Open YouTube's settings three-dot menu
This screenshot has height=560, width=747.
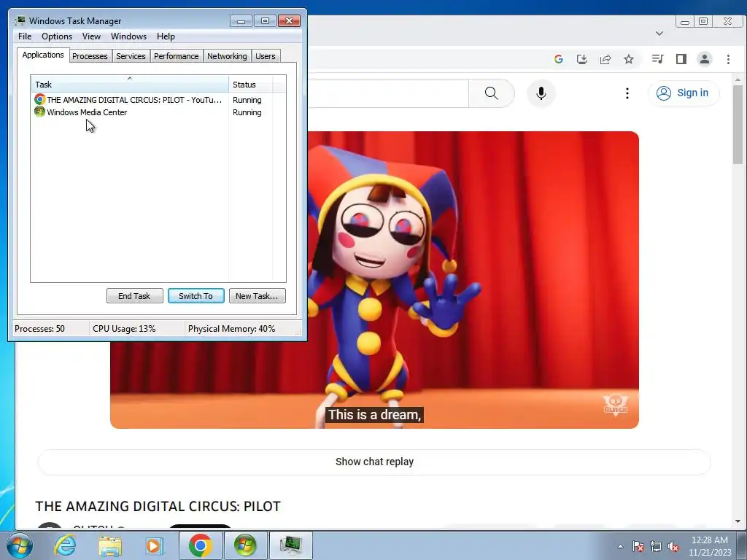click(627, 93)
